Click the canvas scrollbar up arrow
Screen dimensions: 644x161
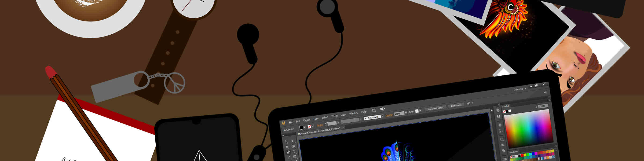point(492,110)
